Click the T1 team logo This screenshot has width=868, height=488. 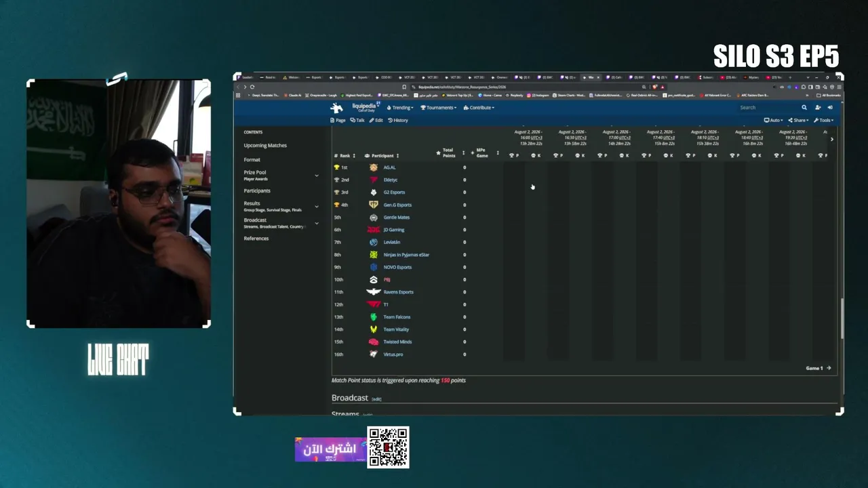click(373, 304)
